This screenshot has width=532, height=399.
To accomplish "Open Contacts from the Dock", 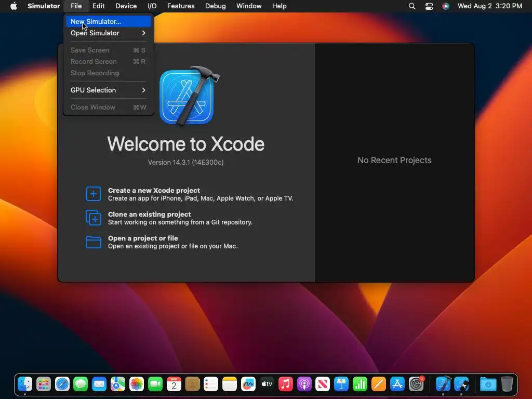I will [192, 384].
